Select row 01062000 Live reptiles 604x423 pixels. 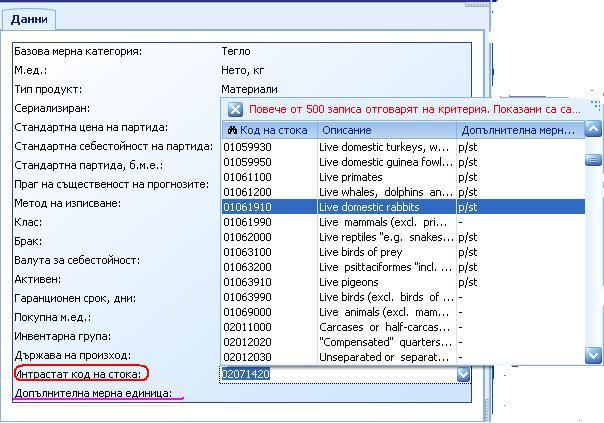403,237
